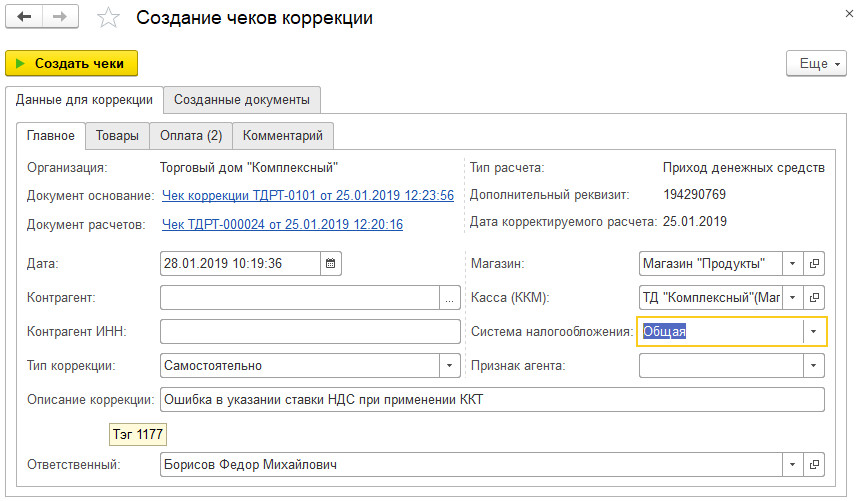The width and height of the screenshot is (859, 501).
Task: Open Ответственный linked record icon
Action: (x=815, y=465)
